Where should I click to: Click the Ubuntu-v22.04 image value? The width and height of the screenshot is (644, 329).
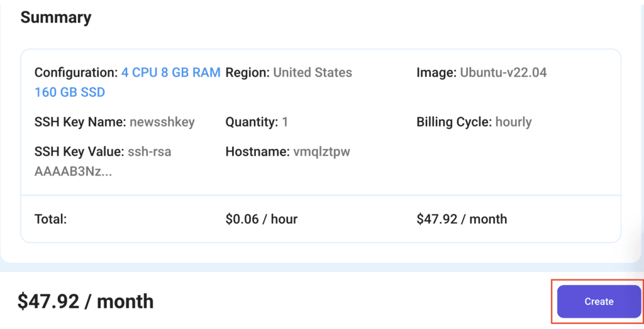(x=503, y=72)
